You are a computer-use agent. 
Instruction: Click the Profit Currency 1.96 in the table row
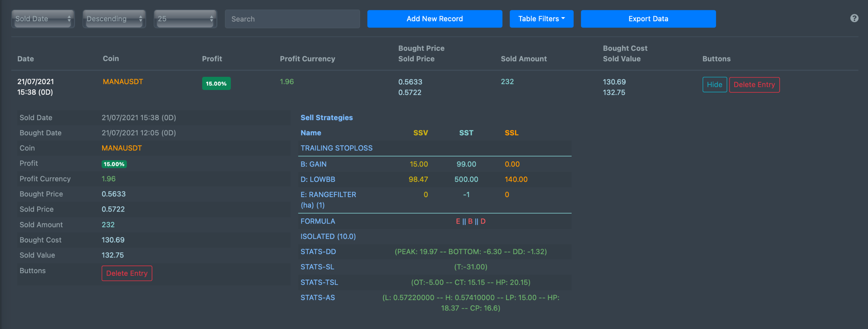click(x=287, y=82)
